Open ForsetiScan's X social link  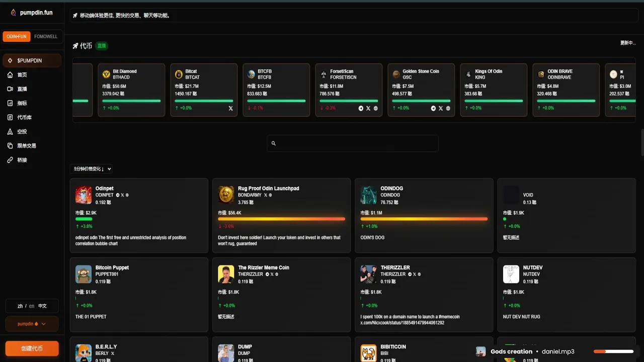(368, 108)
